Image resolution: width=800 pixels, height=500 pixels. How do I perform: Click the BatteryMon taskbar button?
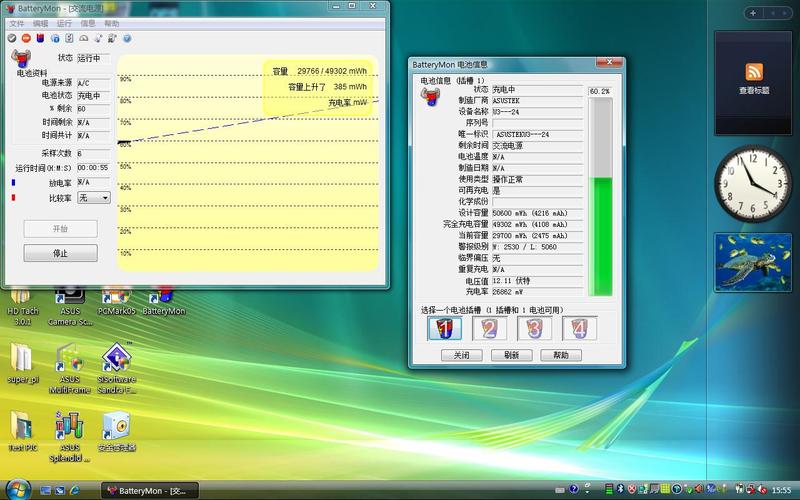(149, 491)
